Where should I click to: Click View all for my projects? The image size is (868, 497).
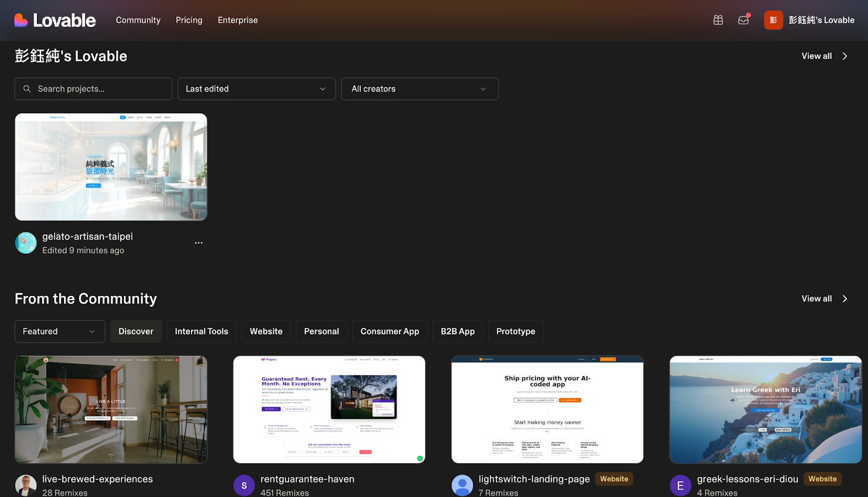pyautogui.click(x=824, y=56)
